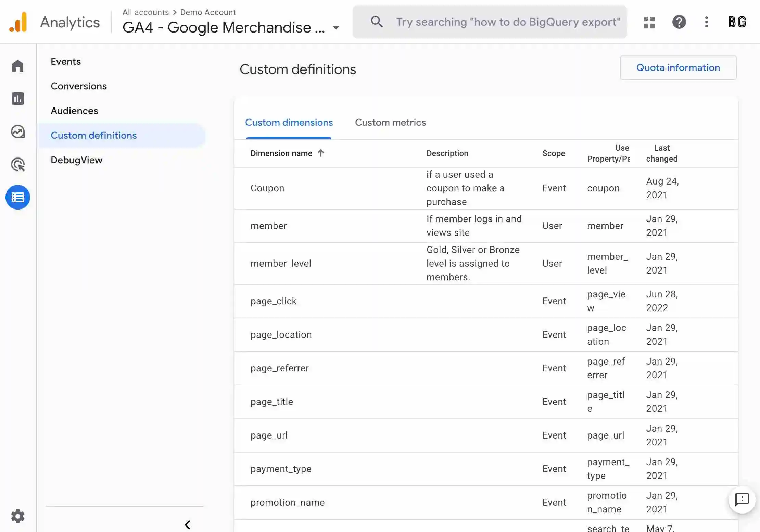The width and height of the screenshot is (760, 532).
Task: Open the member_level dimension row
Action: [x=281, y=263]
